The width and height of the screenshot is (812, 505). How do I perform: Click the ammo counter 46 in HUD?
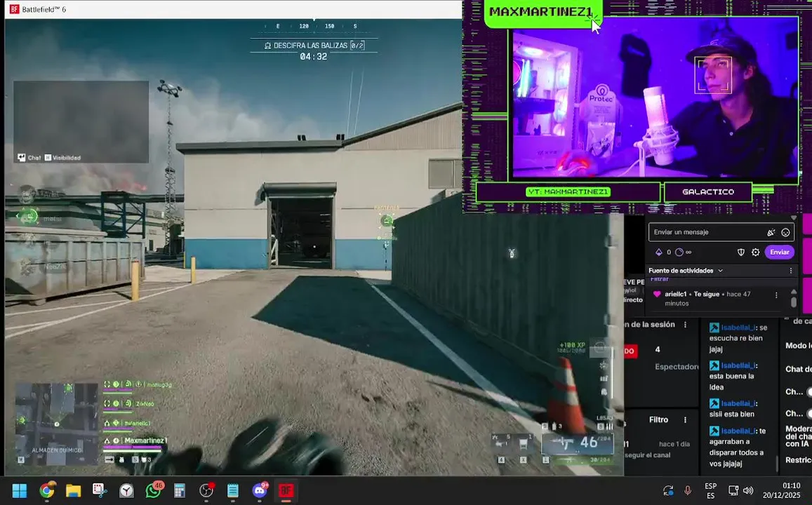[589, 443]
